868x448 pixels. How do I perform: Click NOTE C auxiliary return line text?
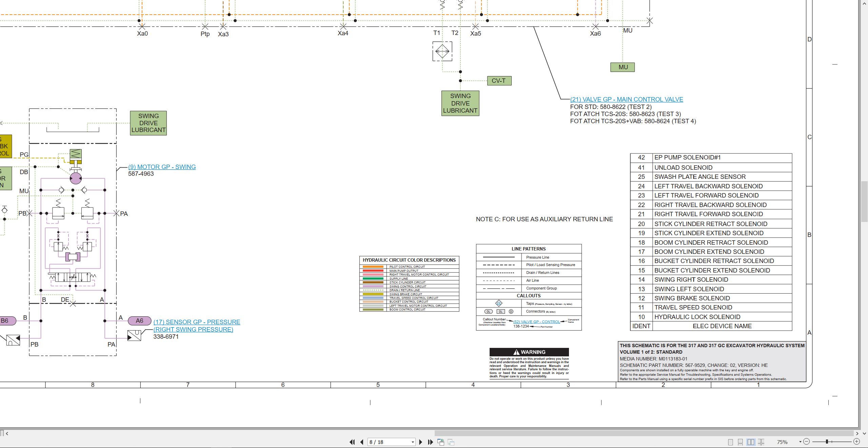[x=544, y=219]
